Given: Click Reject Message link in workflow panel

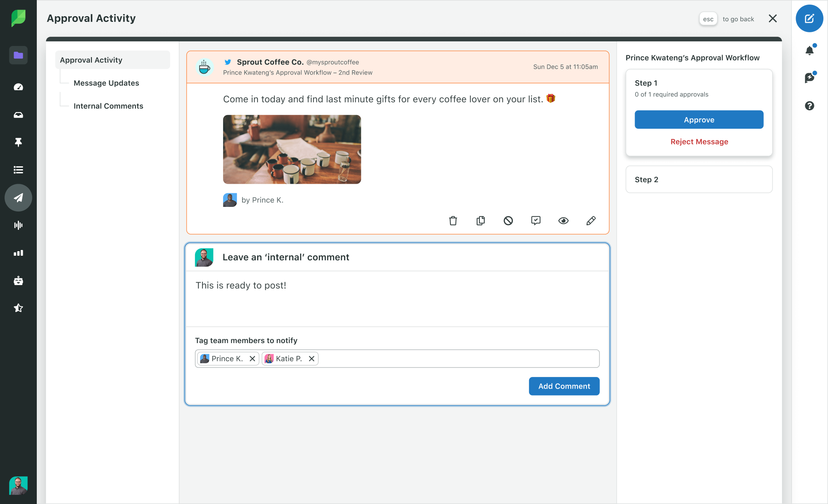Looking at the screenshot, I should coord(699,141).
